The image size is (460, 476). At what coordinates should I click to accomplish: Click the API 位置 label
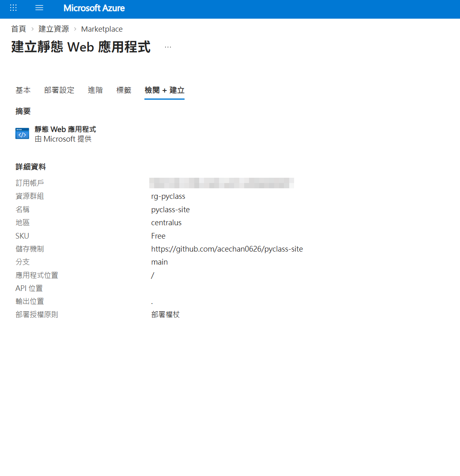coord(29,289)
